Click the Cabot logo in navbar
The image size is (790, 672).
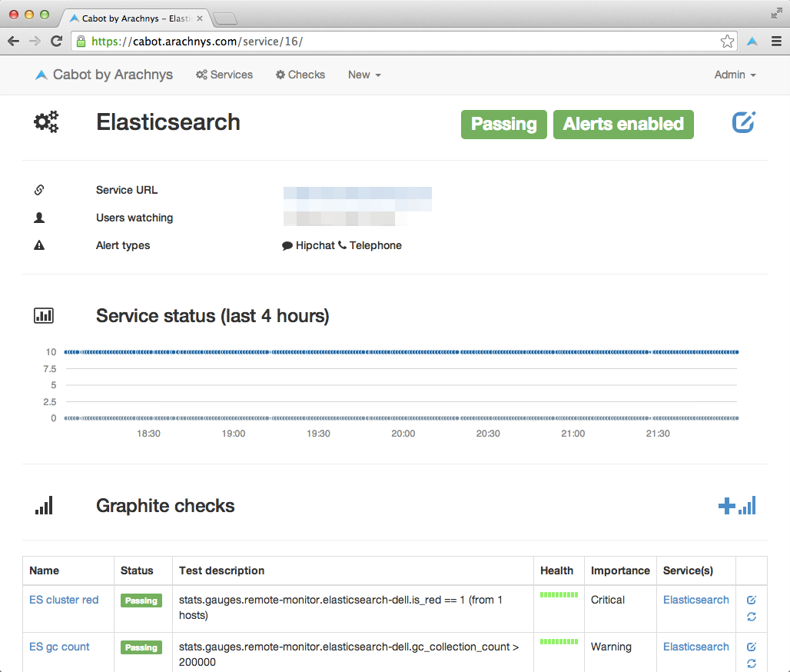tap(41, 75)
